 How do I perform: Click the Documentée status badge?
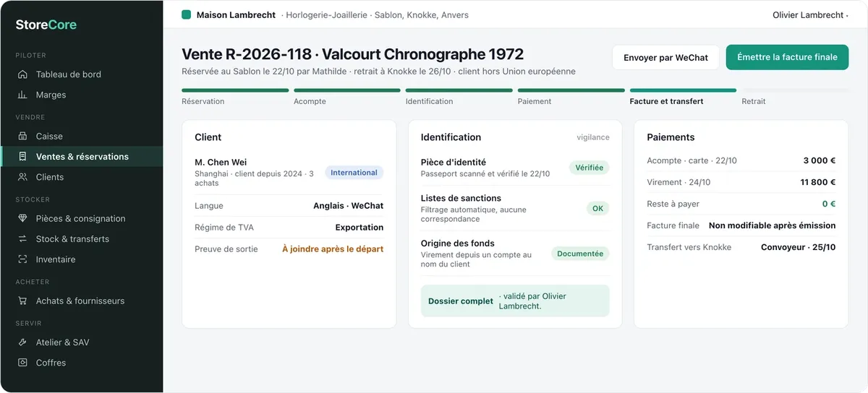point(580,254)
